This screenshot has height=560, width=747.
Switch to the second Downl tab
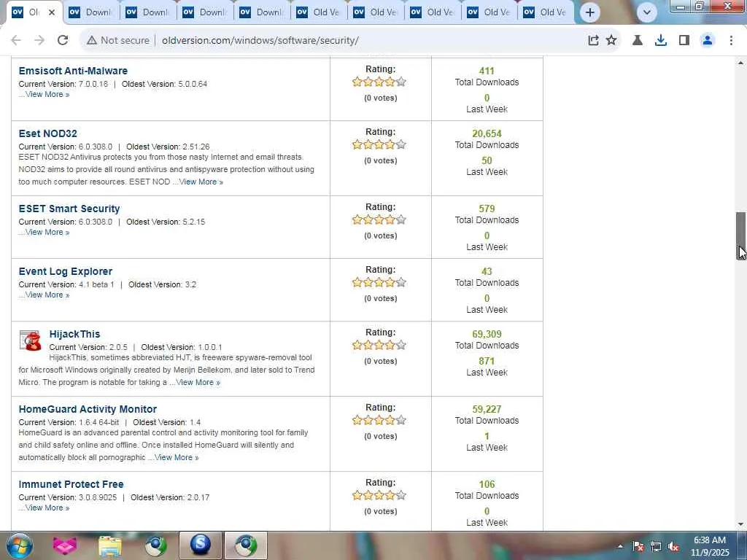(x=90, y=12)
